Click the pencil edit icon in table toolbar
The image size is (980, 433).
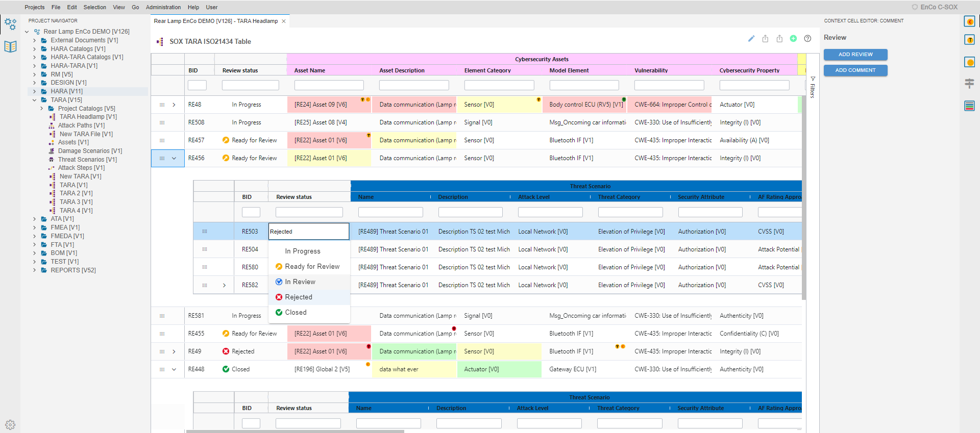point(751,39)
